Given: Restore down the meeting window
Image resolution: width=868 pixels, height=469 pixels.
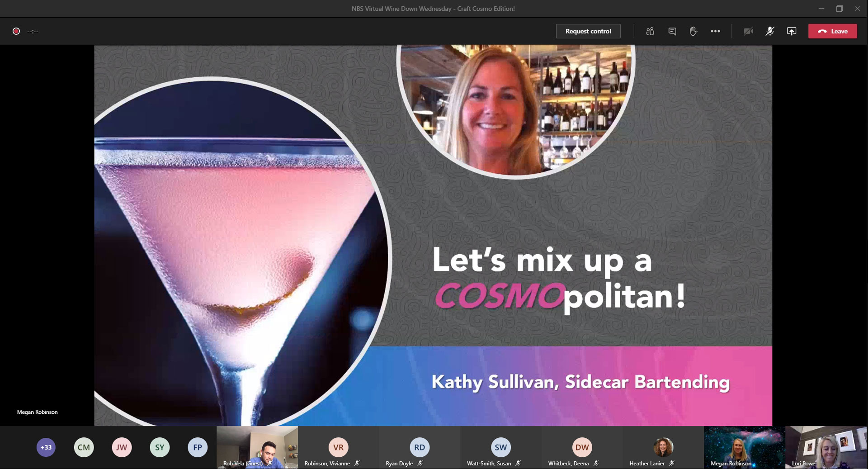Looking at the screenshot, I should tap(840, 9).
